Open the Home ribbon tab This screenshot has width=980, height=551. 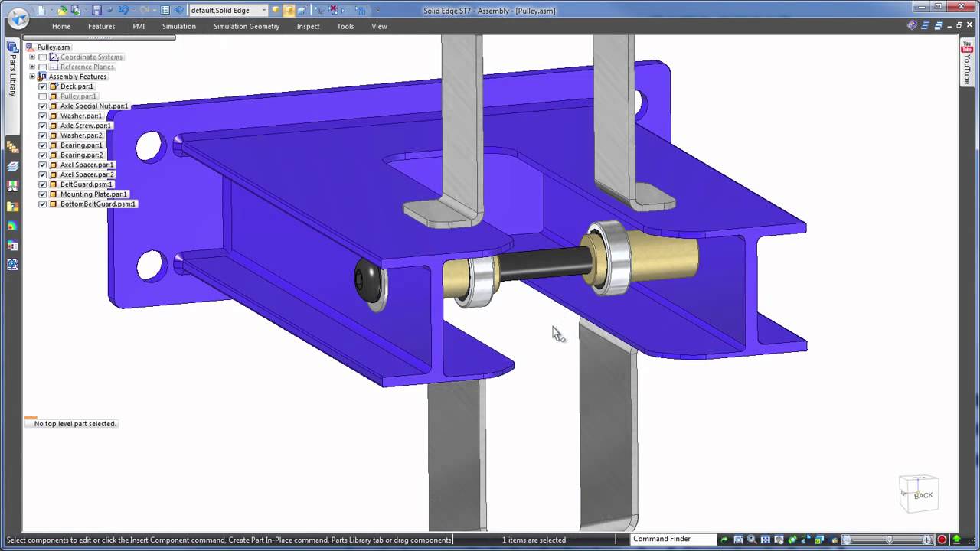(x=61, y=27)
